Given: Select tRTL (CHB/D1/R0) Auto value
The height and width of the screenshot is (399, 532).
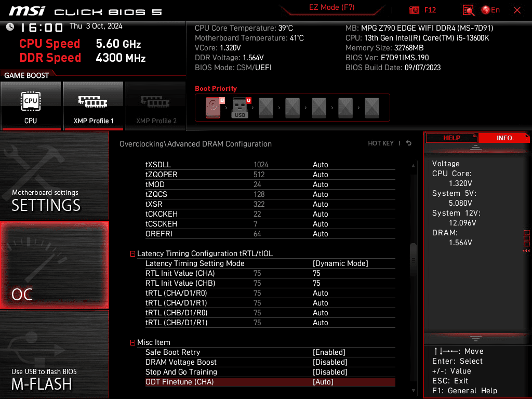Looking at the screenshot, I should tap(320, 313).
